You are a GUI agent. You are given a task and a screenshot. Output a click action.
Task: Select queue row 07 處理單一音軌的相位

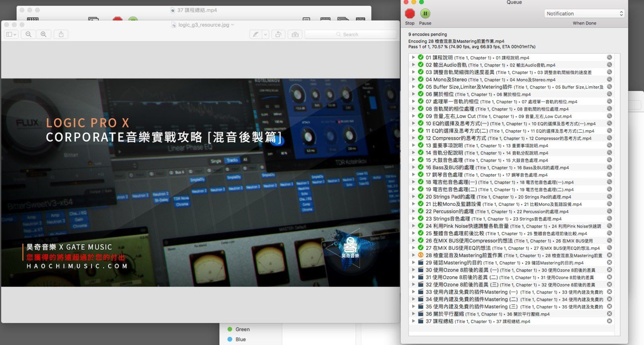[512, 101]
